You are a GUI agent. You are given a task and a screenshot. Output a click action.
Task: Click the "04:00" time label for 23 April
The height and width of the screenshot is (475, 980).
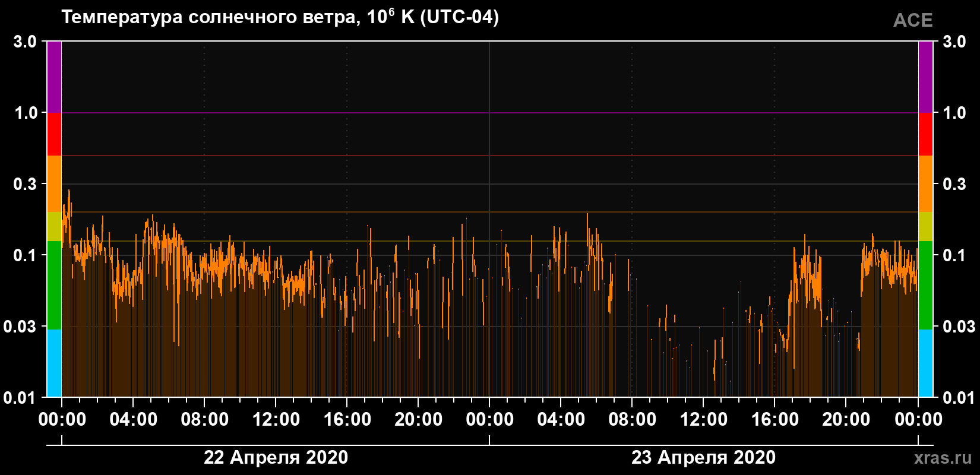[x=561, y=420]
